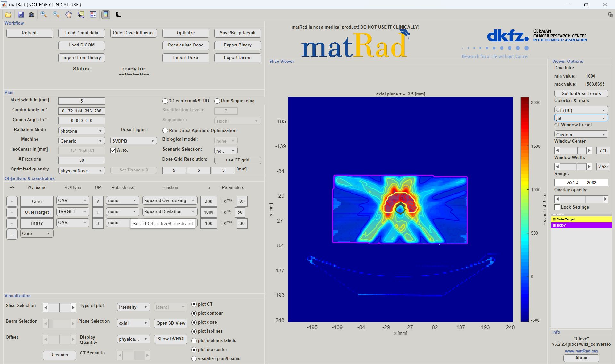Click the Overlay opacity slider track

click(x=581, y=199)
